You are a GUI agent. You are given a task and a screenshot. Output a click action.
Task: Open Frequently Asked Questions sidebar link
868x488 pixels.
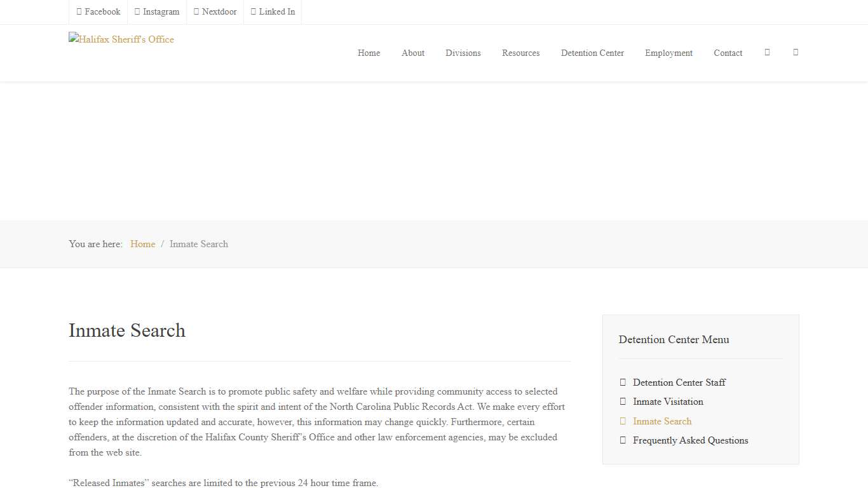[x=690, y=440]
